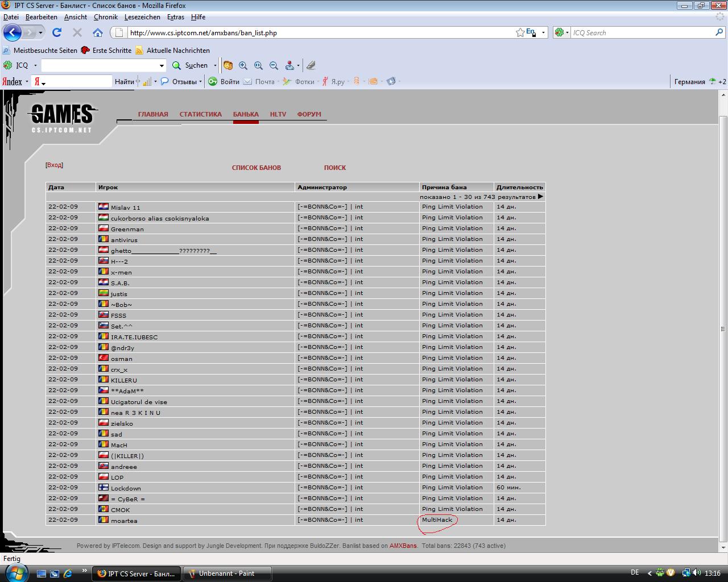The image size is (728, 582).
Task: Click the Германия weather +2 indicator
Action: tap(700, 81)
